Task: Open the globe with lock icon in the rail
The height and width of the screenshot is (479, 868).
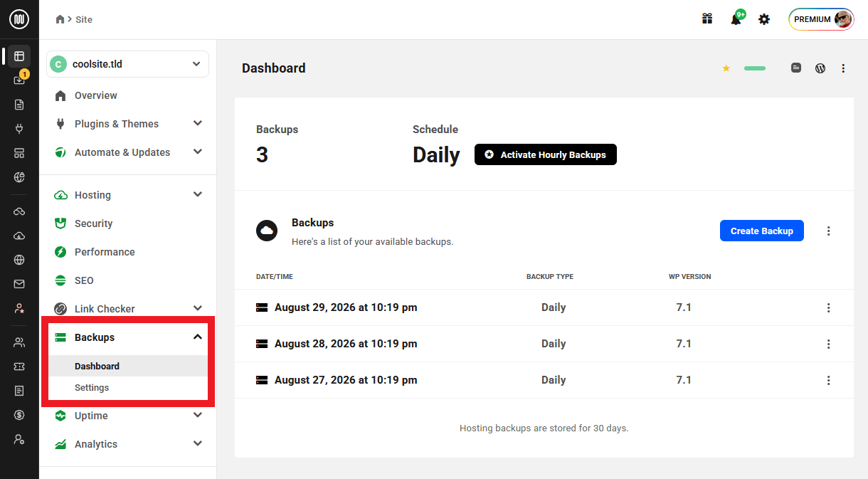Action: tap(19, 177)
